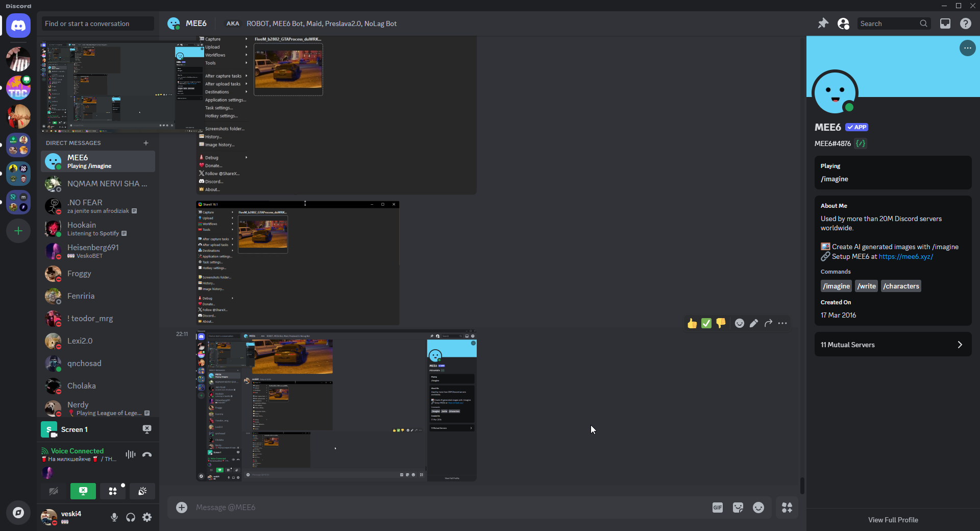This screenshot has height=531, width=980.
Task: Toggle screen sharing off with green button
Action: [x=83, y=491]
